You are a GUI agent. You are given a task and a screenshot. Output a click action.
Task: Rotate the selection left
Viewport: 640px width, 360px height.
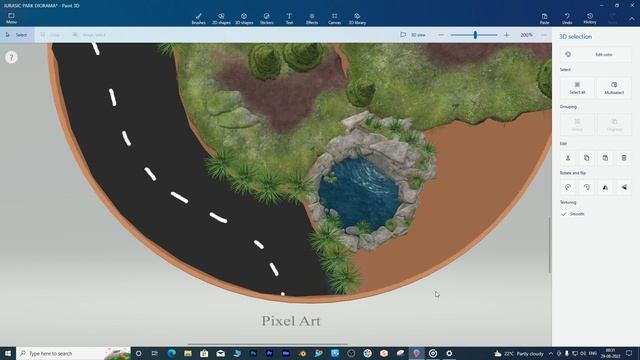(x=568, y=187)
